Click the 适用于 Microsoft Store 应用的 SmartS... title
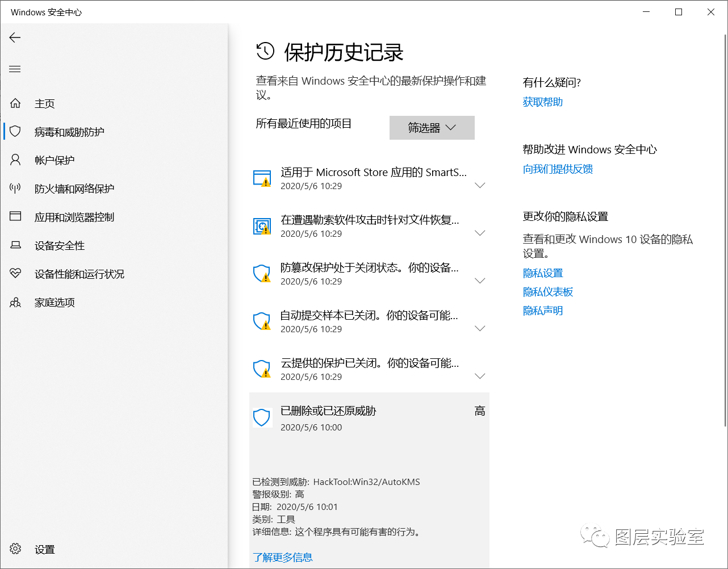 pyautogui.click(x=374, y=172)
